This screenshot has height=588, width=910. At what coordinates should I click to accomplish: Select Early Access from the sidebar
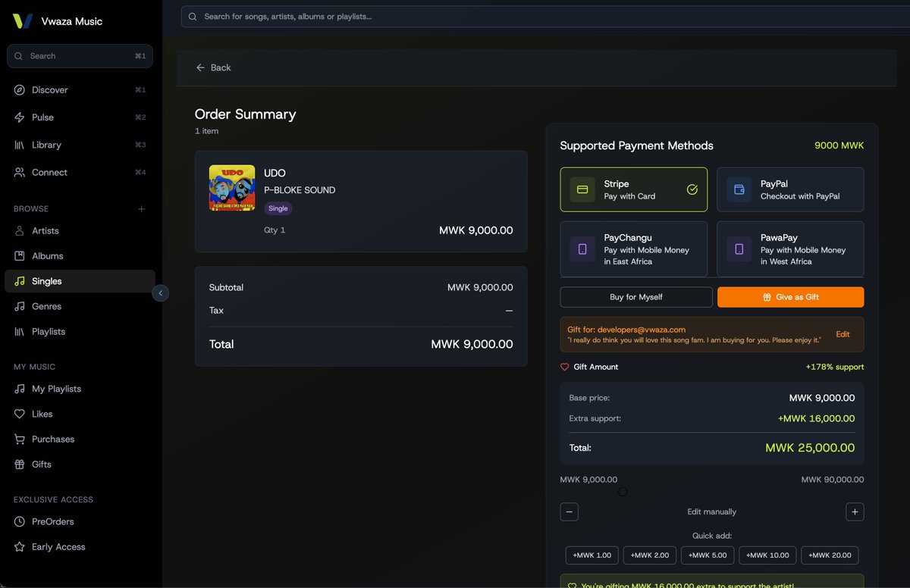coord(56,546)
